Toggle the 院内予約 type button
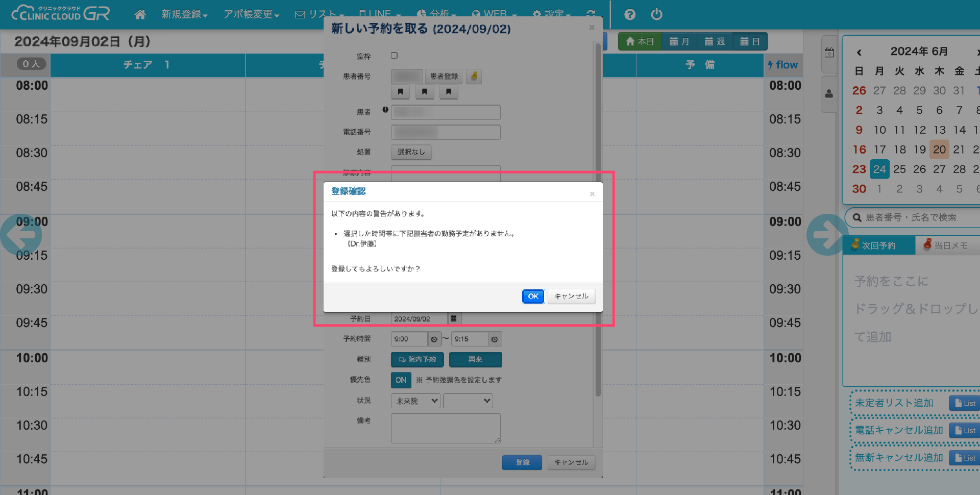980x495 pixels. point(417,359)
